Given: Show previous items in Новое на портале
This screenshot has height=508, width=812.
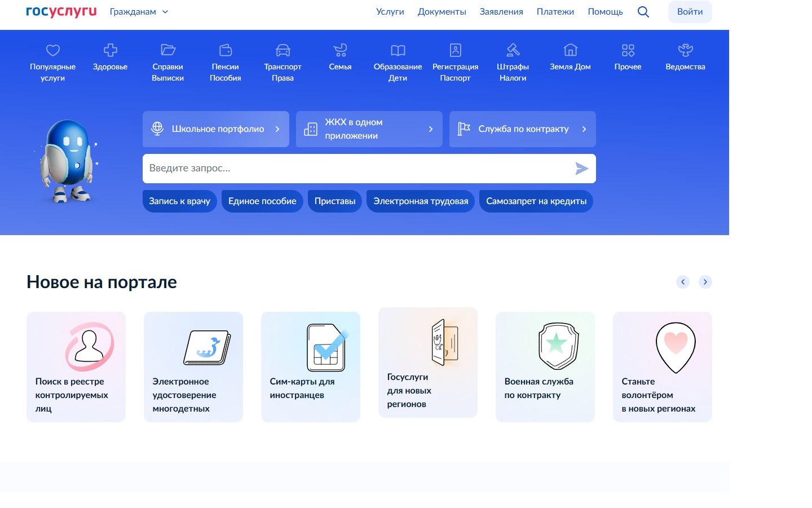Looking at the screenshot, I should pos(683,282).
